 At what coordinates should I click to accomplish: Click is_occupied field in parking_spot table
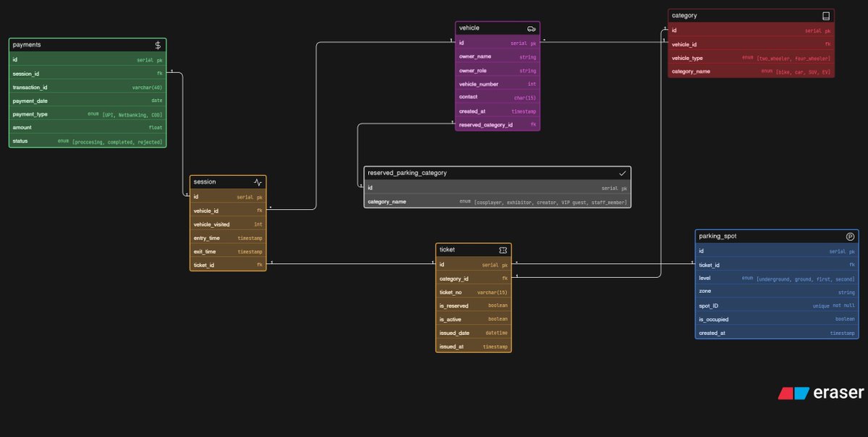pos(777,319)
